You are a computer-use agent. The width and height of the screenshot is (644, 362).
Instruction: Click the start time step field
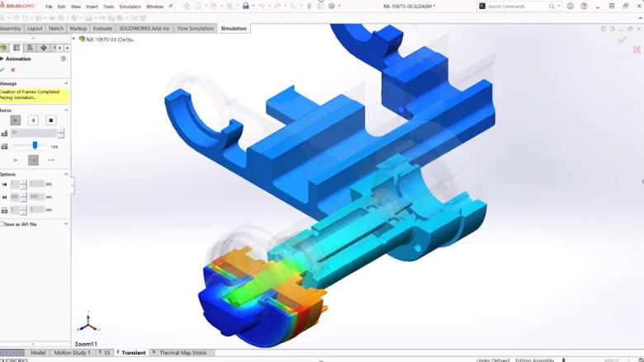pyautogui.click(x=15, y=184)
